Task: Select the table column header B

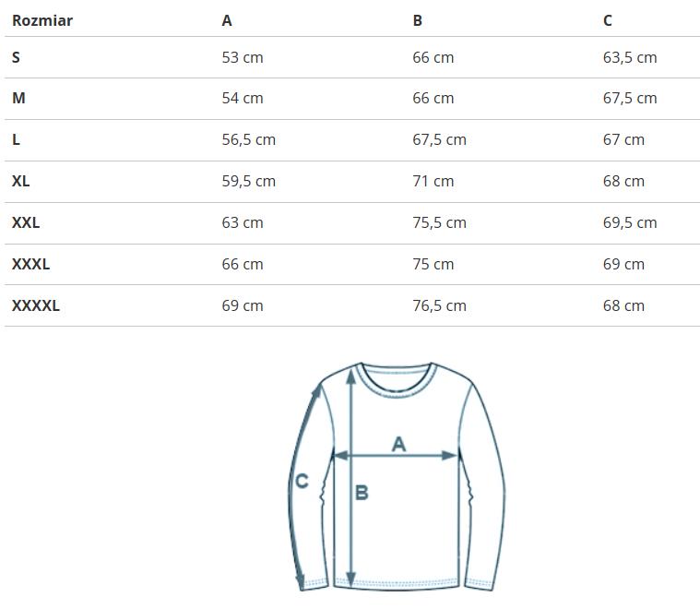Action: (x=418, y=20)
